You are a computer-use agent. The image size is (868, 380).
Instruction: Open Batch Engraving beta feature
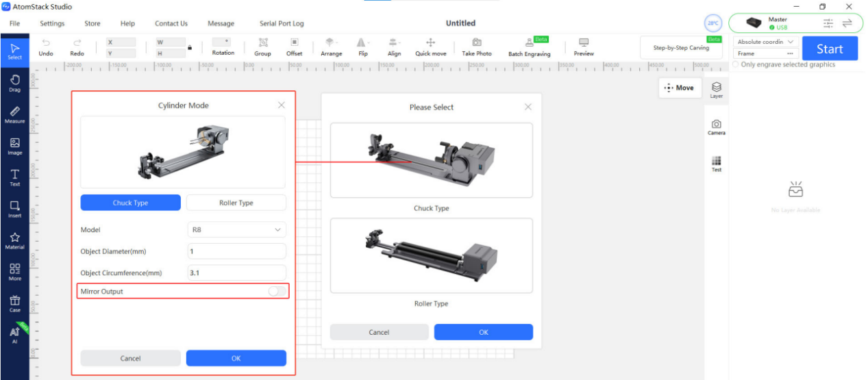click(529, 47)
